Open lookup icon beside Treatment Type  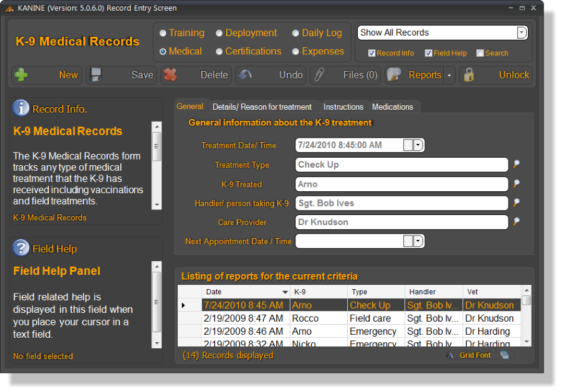[x=516, y=164]
